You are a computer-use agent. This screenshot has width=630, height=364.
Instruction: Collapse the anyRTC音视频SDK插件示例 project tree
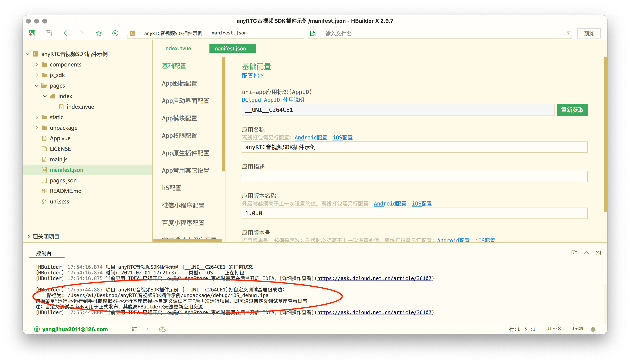coord(28,54)
